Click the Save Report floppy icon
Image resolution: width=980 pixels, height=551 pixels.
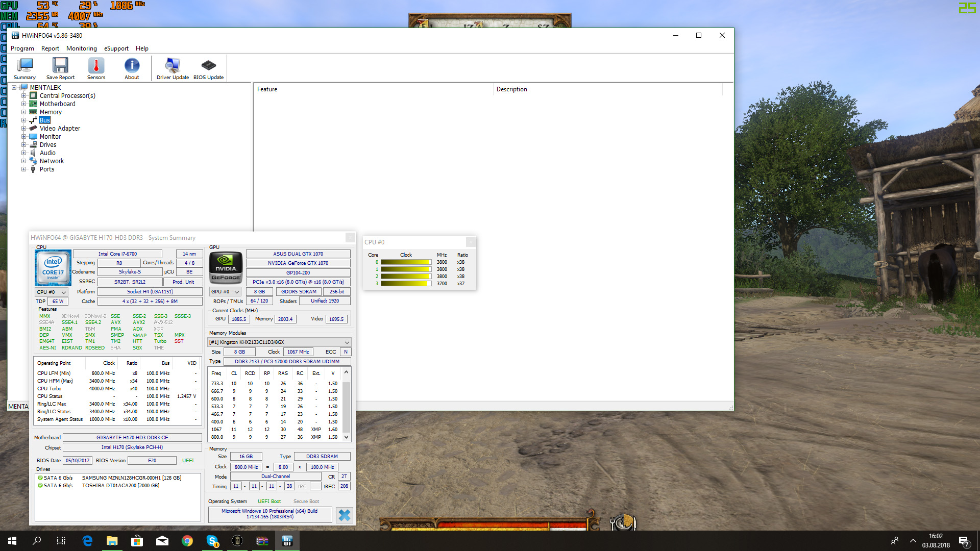click(x=60, y=68)
